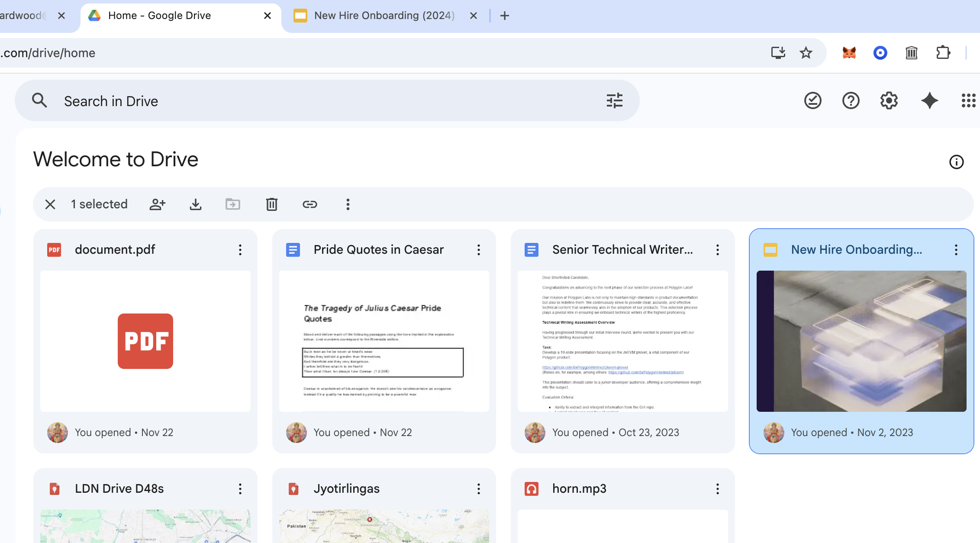Open a new browser tab
Screen dimensions: 980x543
point(505,16)
